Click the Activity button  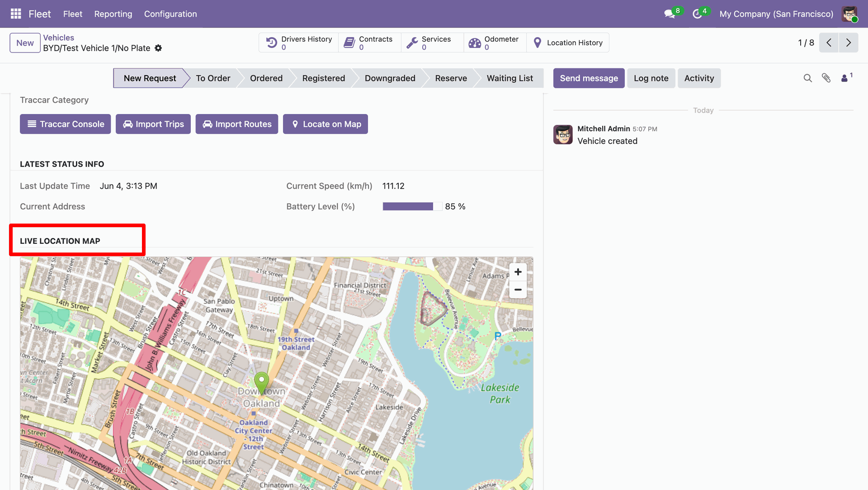click(699, 78)
